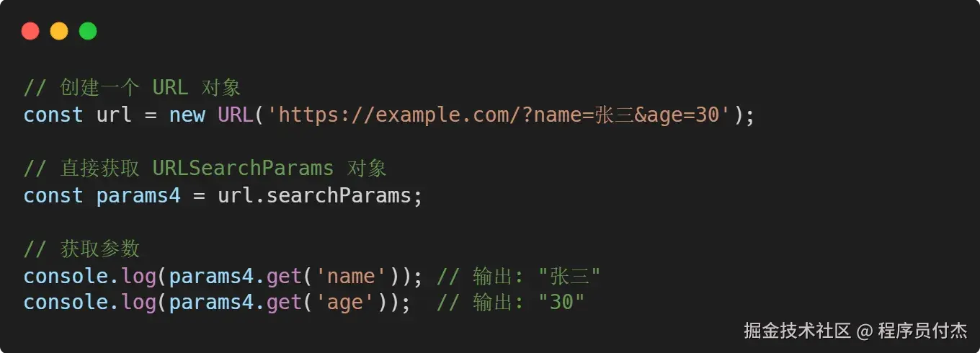Click the "new" keyword before URL

[x=187, y=115]
